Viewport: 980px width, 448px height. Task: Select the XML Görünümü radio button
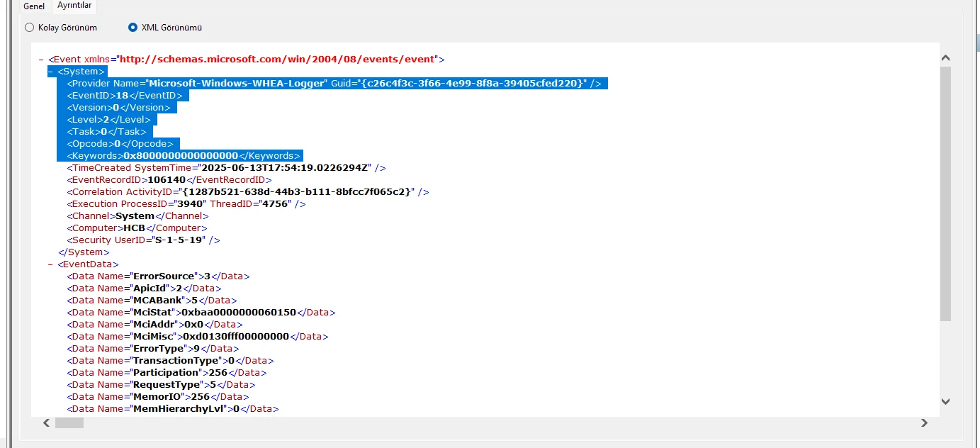click(x=133, y=28)
